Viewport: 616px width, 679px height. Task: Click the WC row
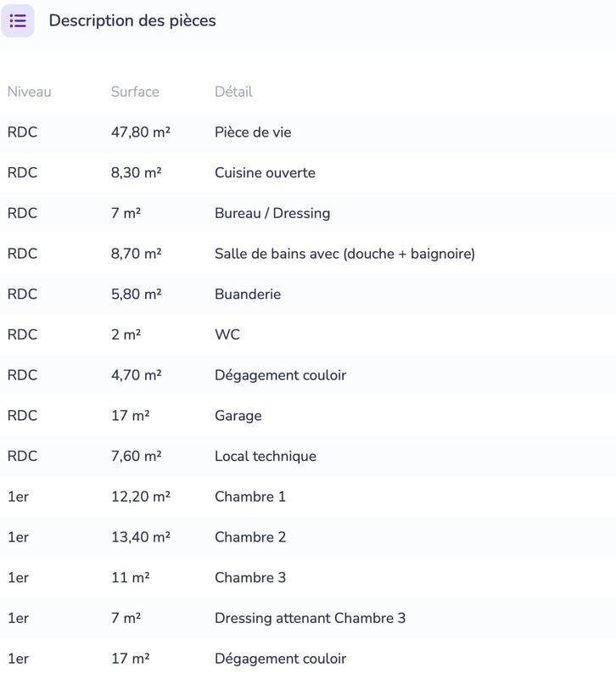(227, 334)
